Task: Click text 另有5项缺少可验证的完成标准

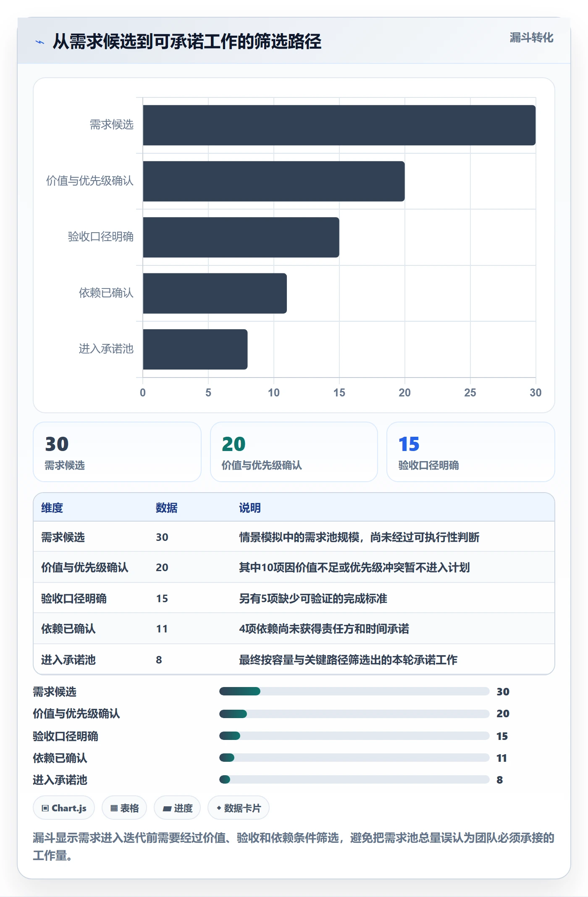Action: (x=313, y=598)
